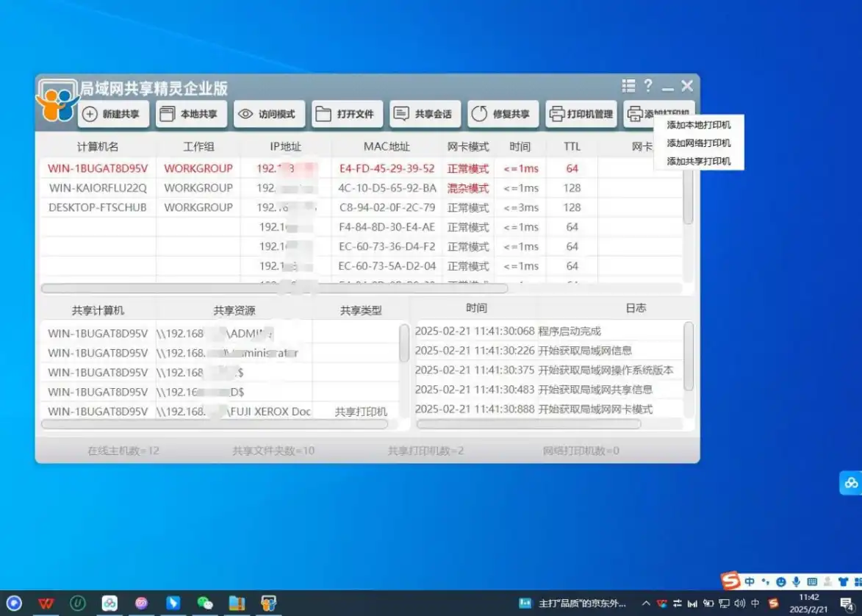Click the host list horizontal scrollbar
This screenshot has height=616, width=862.
coord(273,288)
